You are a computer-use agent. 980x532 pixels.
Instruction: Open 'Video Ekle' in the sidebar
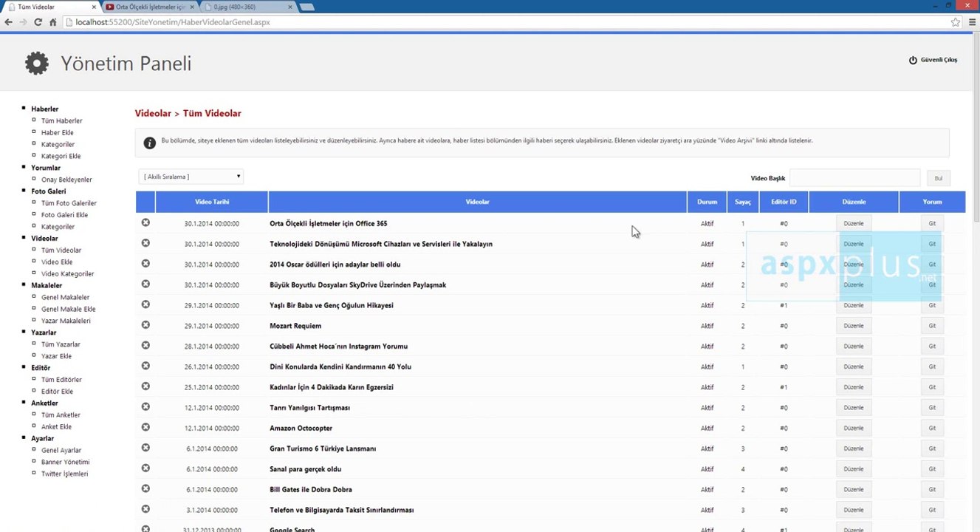pyautogui.click(x=57, y=262)
